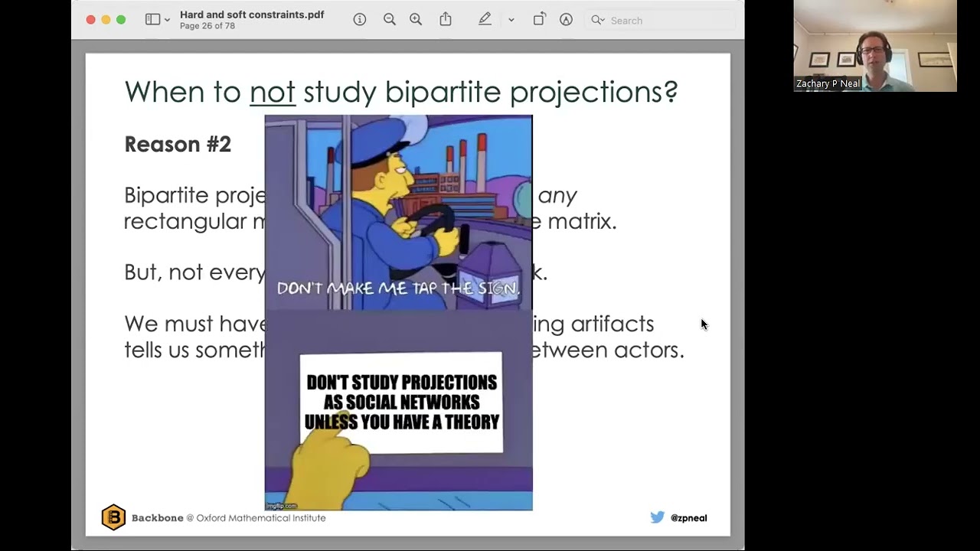The height and width of the screenshot is (551, 980).
Task: Click the green full-screen window button
Action: tap(121, 20)
